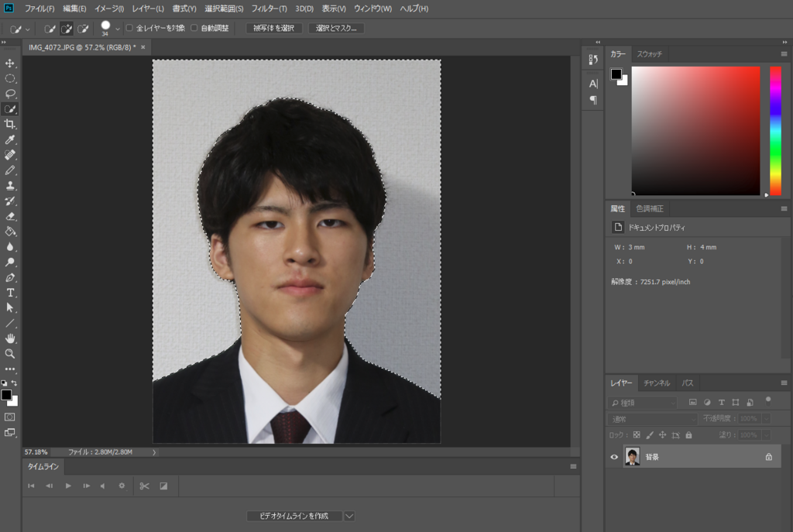This screenshot has width=793, height=532.
Task: Close the IMG_4072.JPG document tab
Action: point(143,47)
